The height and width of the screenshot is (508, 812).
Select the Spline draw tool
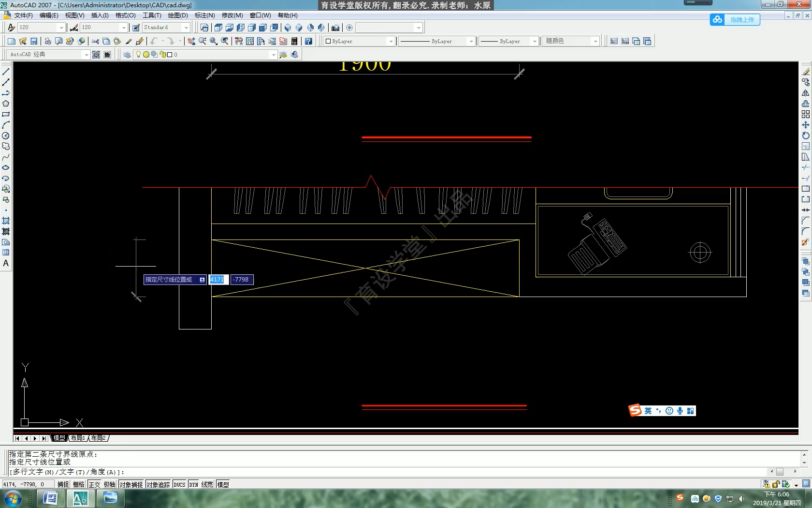point(6,157)
